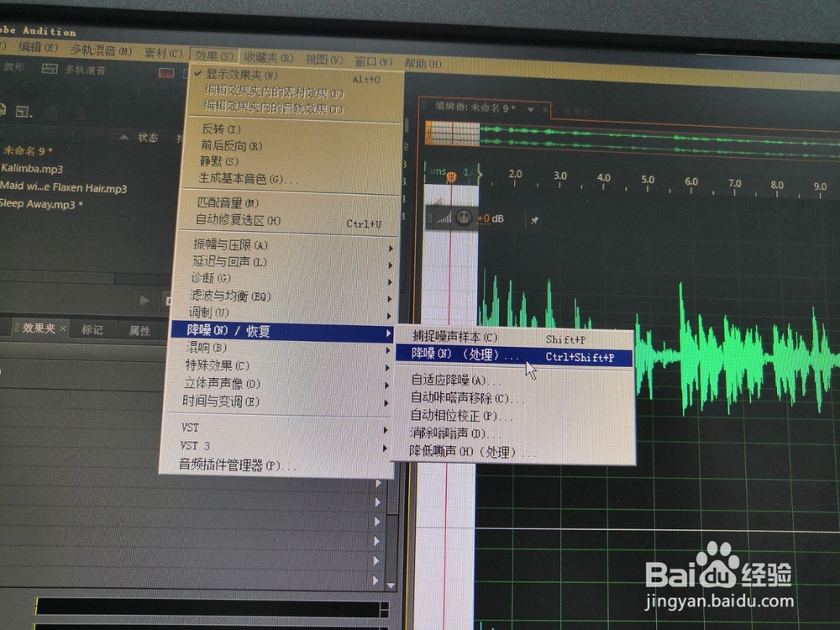
Task: Switch to the 标记 tab
Action: pos(92,329)
